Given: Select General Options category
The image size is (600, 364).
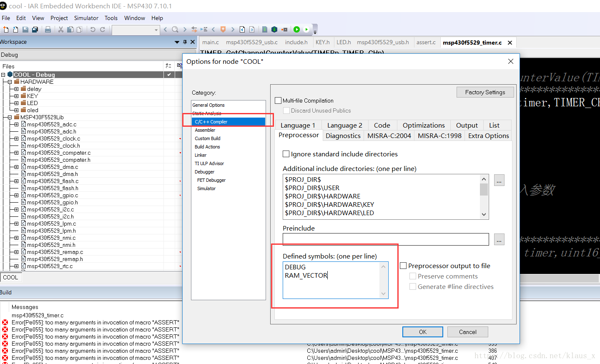Looking at the screenshot, I should click(x=208, y=105).
